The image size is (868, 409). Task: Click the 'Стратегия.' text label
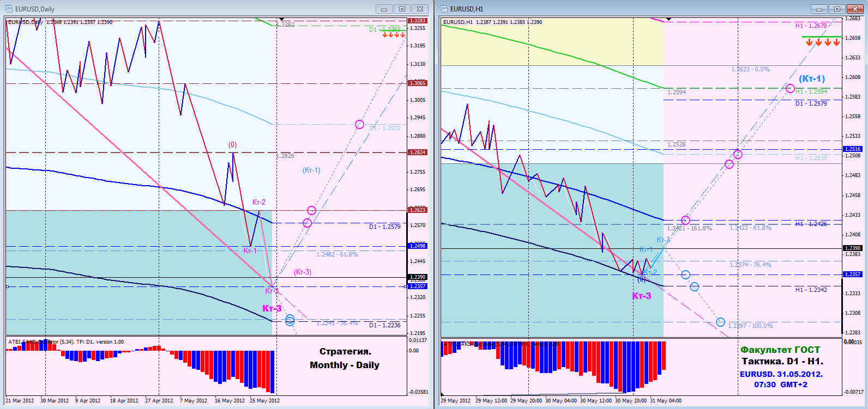[x=345, y=351]
